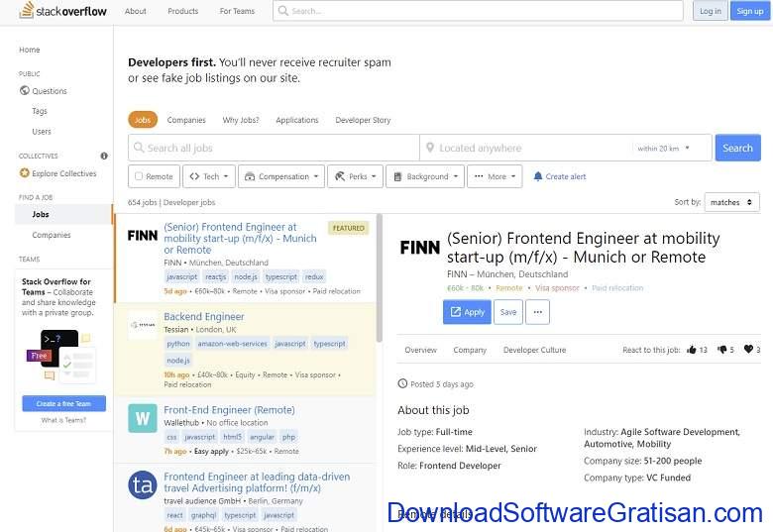Screen dimensions: 773x532
Task: Open Explore Collectives in the sidebar
Action: tap(64, 173)
